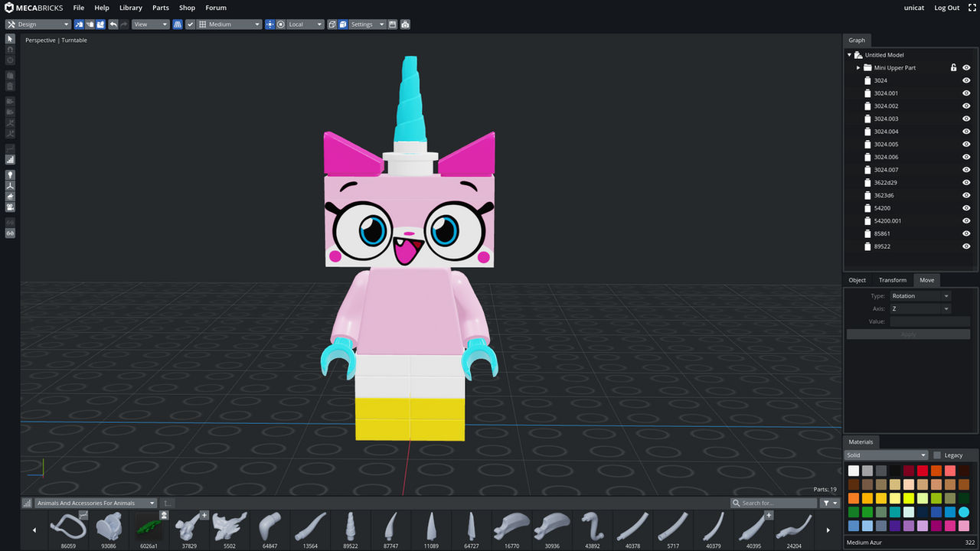Hide part 3024.003 in the Graph panel
This screenshot has width=980, height=551.
(966, 119)
